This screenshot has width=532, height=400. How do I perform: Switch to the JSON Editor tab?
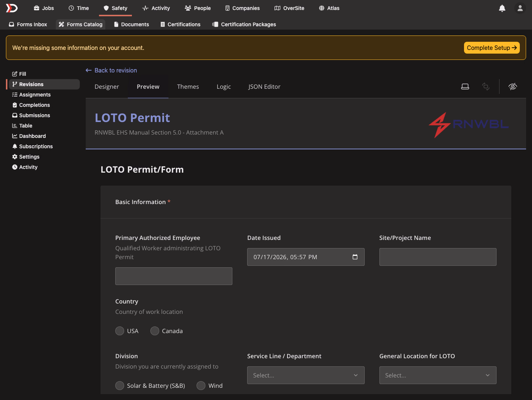coord(265,87)
